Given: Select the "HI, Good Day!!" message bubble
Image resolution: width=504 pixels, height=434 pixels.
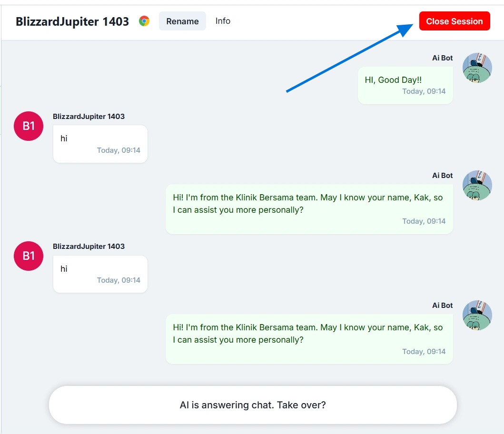Looking at the screenshot, I should click(405, 85).
